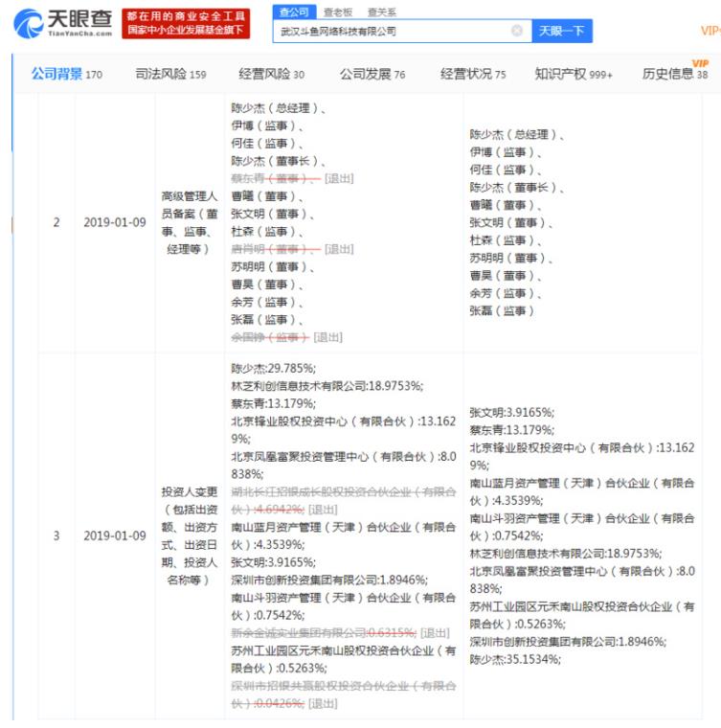Open the 司法风险 159 tab
The image size is (721, 728).
point(170,74)
